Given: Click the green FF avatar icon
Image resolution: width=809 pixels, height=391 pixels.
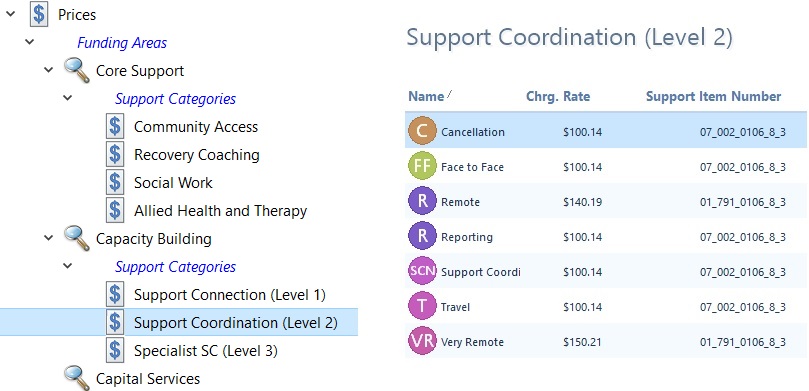Looking at the screenshot, I should coord(422,167).
